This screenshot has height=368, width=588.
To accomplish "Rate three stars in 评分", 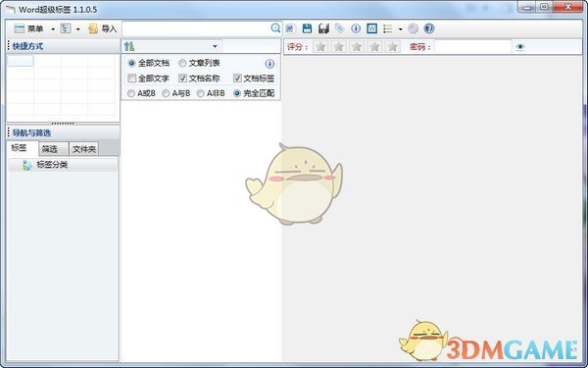I will click(x=357, y=46).
